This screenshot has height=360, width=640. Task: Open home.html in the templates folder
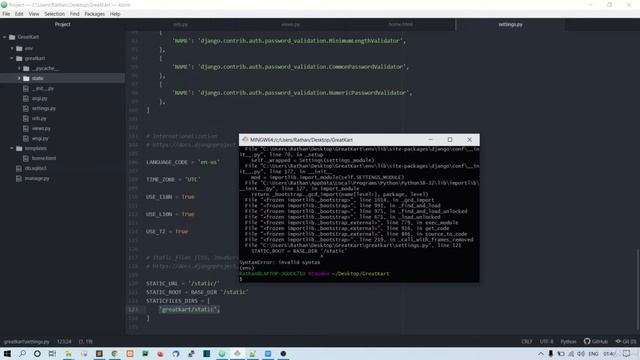(44, 158)
